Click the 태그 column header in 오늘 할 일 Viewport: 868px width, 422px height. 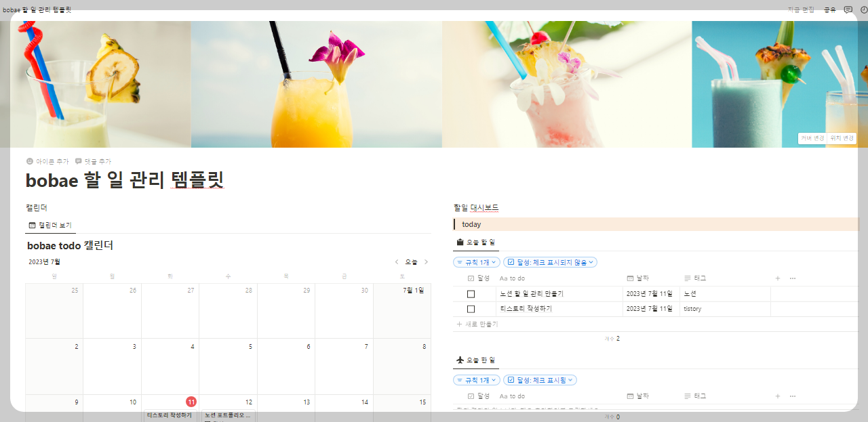(696, 278)
